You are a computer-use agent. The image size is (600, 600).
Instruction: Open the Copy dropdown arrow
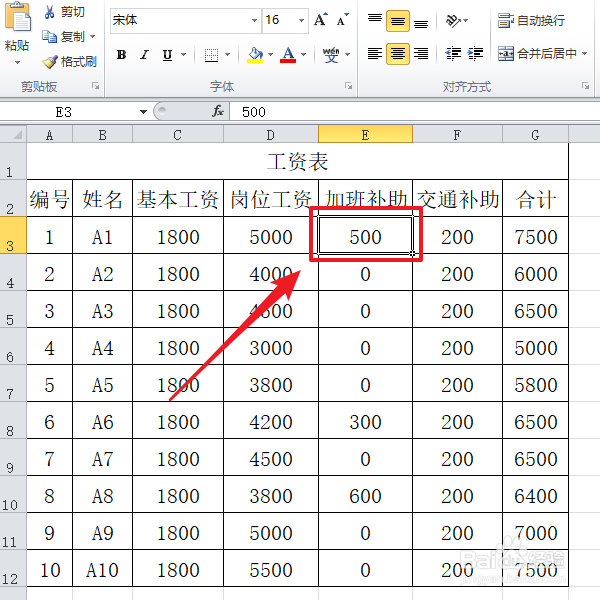92,37
